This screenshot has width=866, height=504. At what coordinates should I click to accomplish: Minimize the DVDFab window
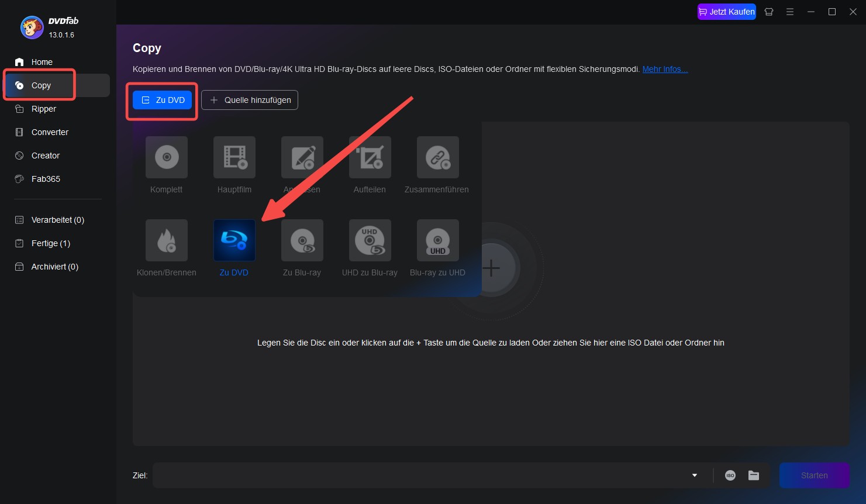point(811,12)
